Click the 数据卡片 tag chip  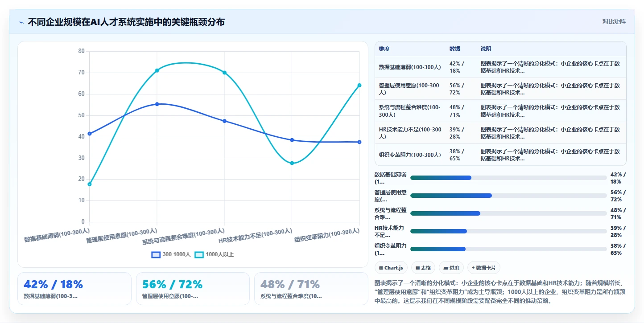pyautogui.click(x=484, y=268)
